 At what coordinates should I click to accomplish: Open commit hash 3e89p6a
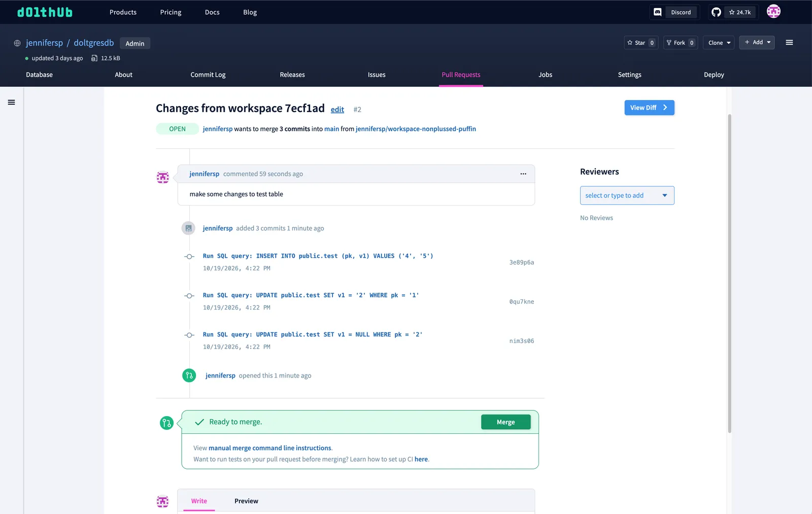(522, 262)
